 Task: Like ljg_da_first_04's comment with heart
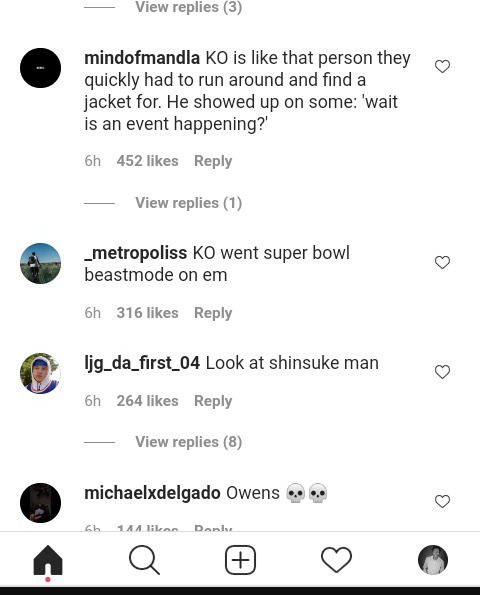(x=442, y=371)
